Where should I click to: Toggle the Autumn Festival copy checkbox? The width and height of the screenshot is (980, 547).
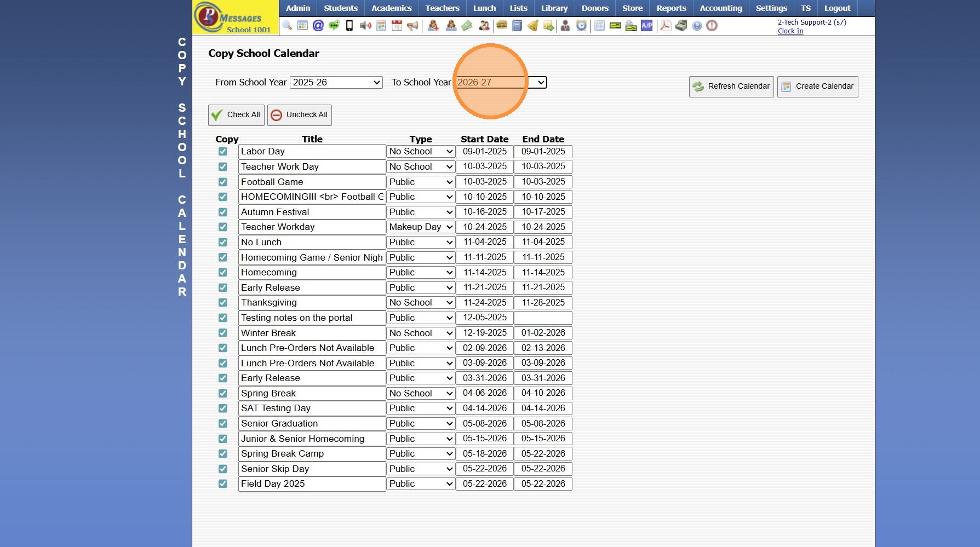pyautogui.click(x=223, y=212)
